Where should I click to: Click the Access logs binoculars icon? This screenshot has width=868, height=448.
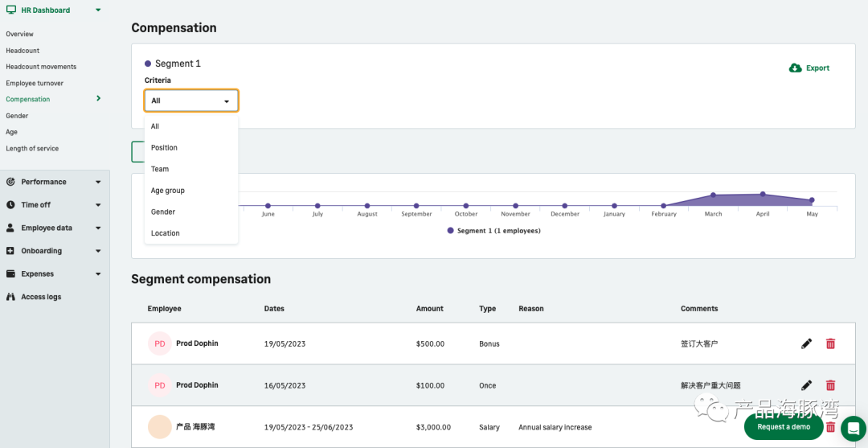(x=10, y=297)
